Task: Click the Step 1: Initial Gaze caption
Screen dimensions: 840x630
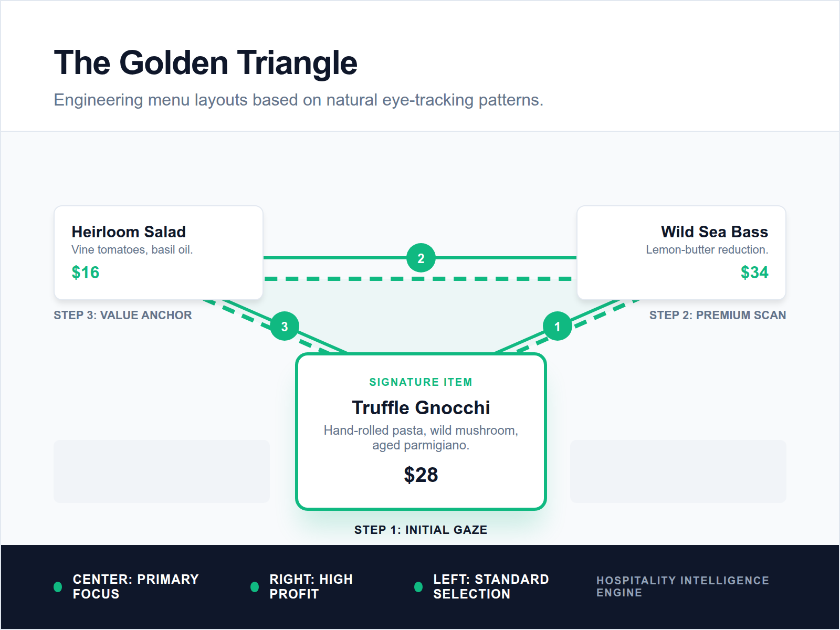Action: pyautogui.click(x=421, y=530)
